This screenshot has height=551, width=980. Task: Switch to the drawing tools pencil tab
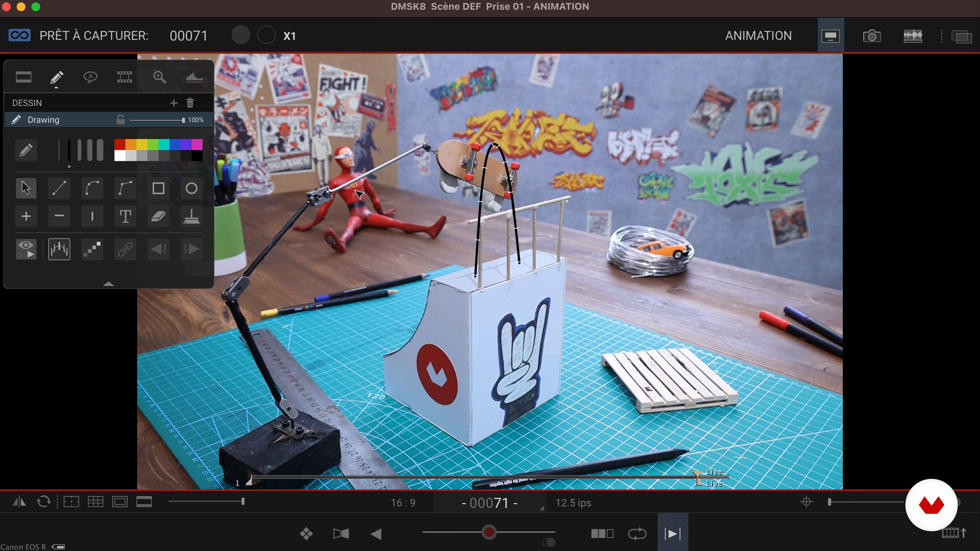click(56, 77)
